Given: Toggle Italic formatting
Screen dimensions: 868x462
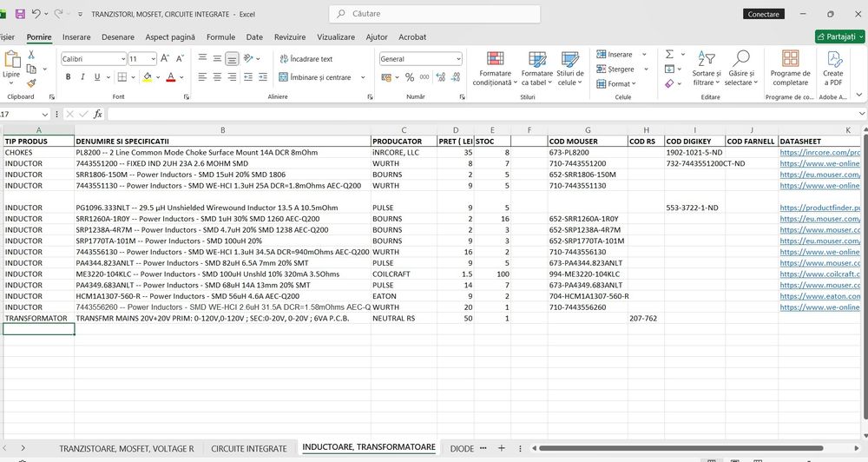Looking at the screenshot, I should 82,77.
